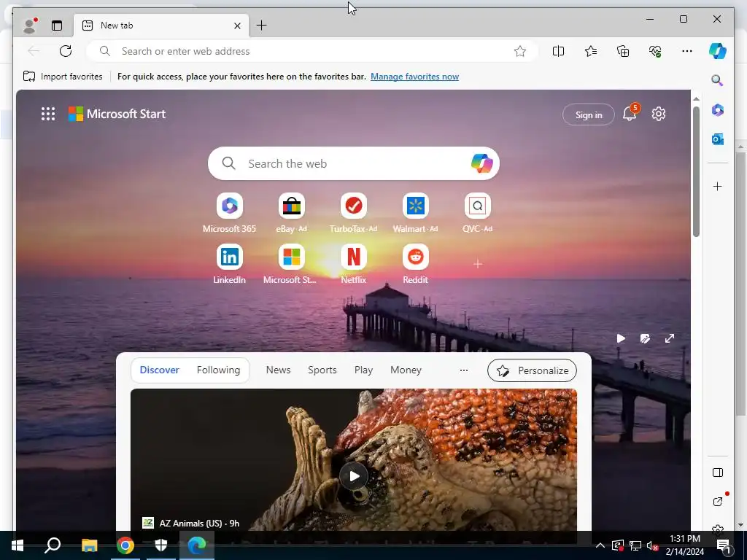This screenshot has width=747, height=560.
Task: Open page settings gear
Action: 659,114
